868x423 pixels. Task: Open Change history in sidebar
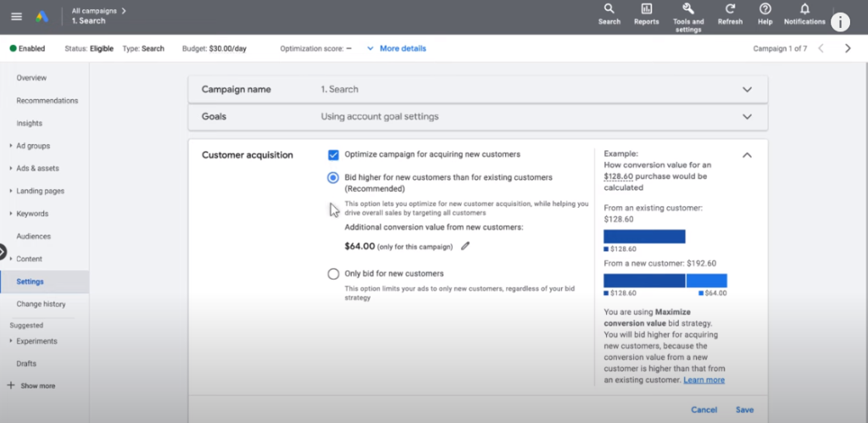pos(41,303)
